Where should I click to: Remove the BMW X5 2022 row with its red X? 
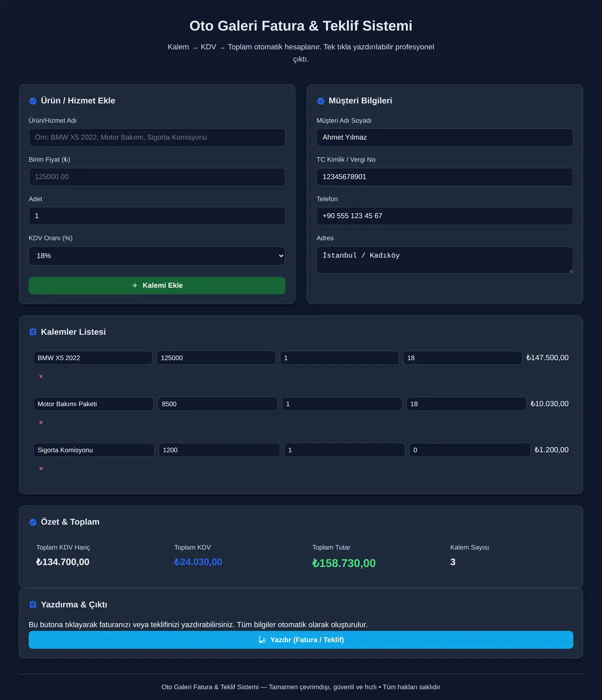(x=41, y=376)
